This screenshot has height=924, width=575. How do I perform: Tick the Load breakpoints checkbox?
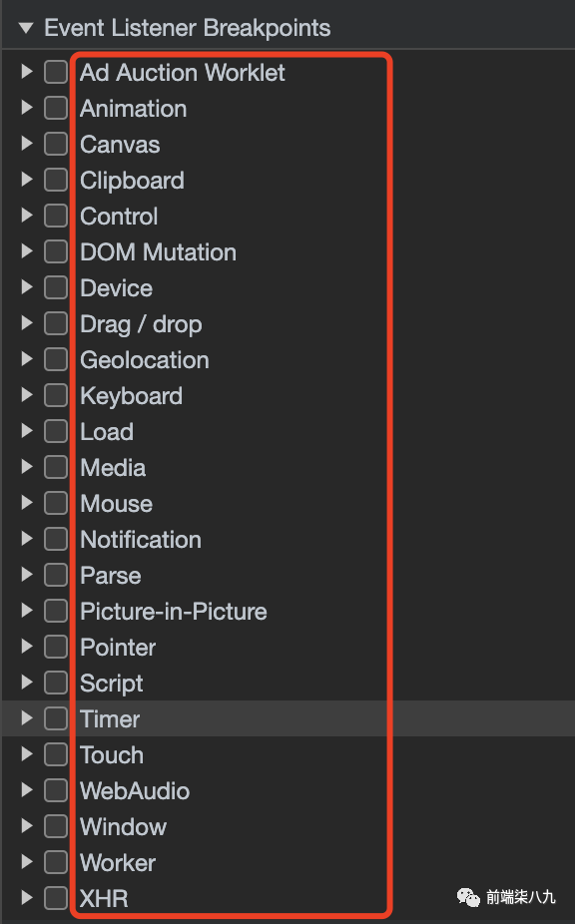tap(56, 431)
